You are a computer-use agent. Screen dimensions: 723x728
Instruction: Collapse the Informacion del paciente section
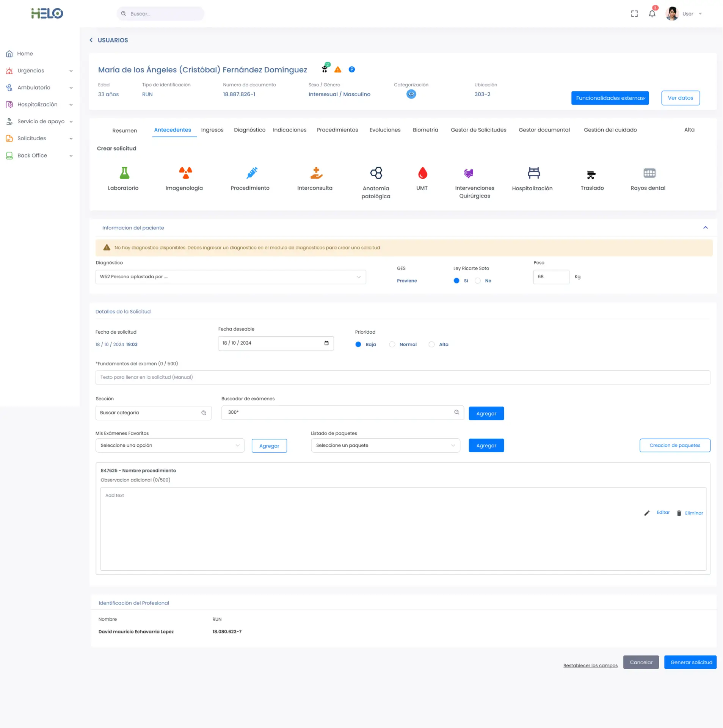click(x=705, y=228)
